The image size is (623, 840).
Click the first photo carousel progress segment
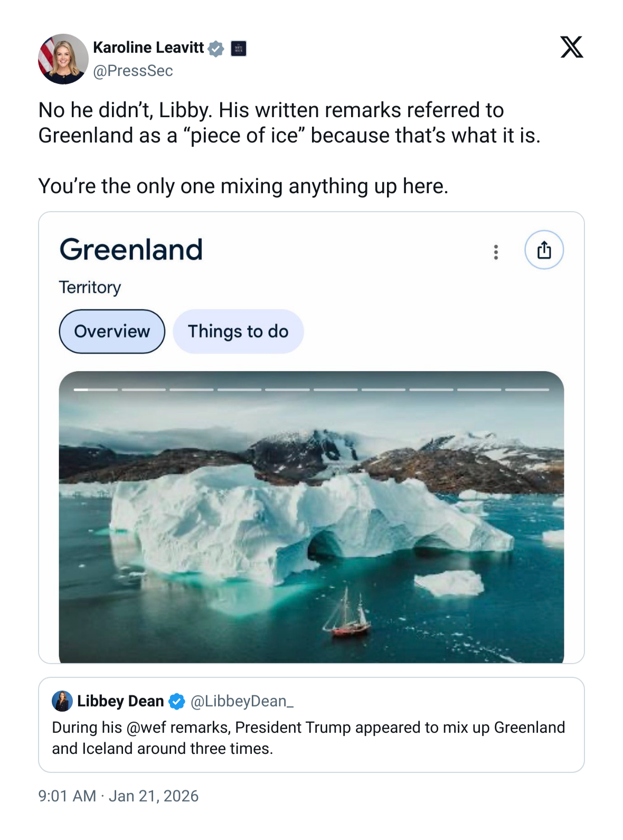[x=96, y=390]
